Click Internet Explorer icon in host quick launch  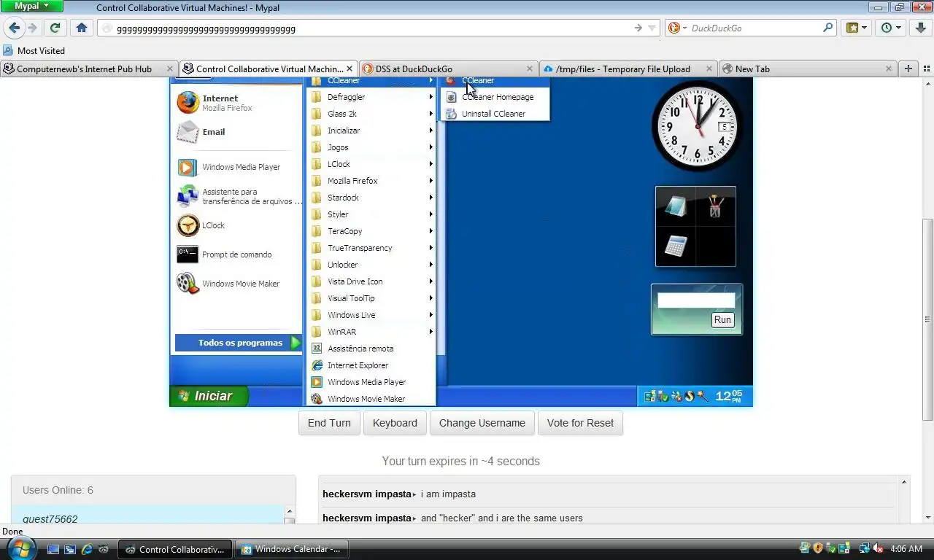point(88,549)
